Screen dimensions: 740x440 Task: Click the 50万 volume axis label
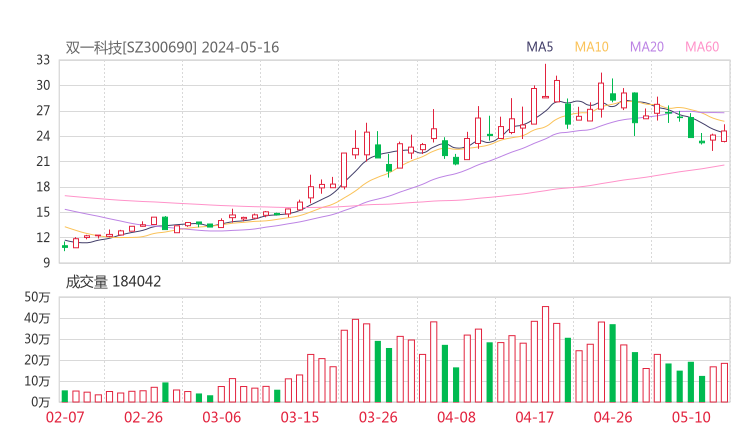tap(38, 298)
